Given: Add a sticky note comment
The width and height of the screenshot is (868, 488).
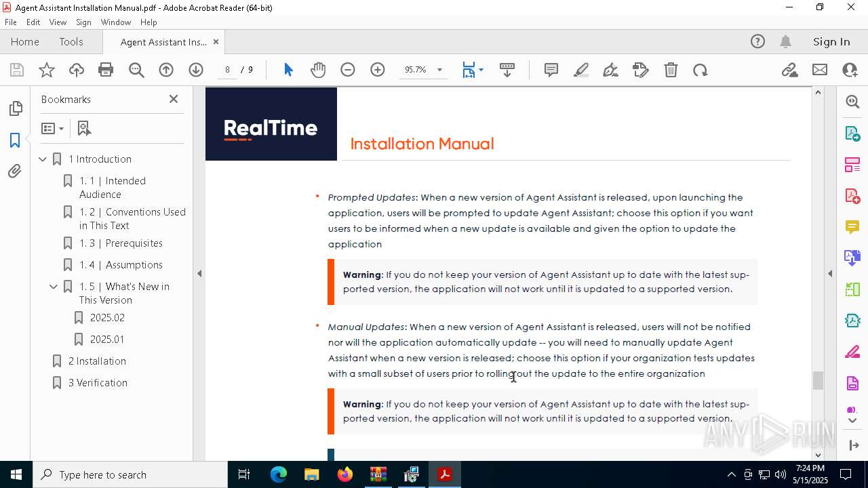Looking at the screenshot, I should 551,70.
